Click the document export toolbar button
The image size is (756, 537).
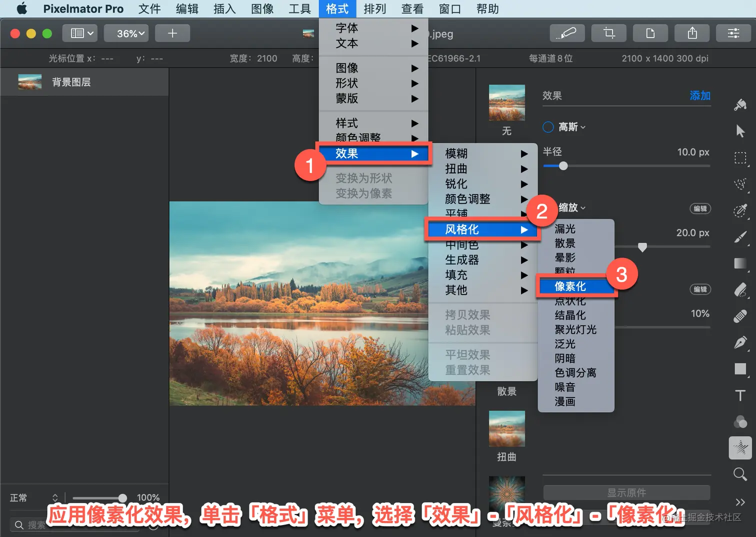coord(650,33)
